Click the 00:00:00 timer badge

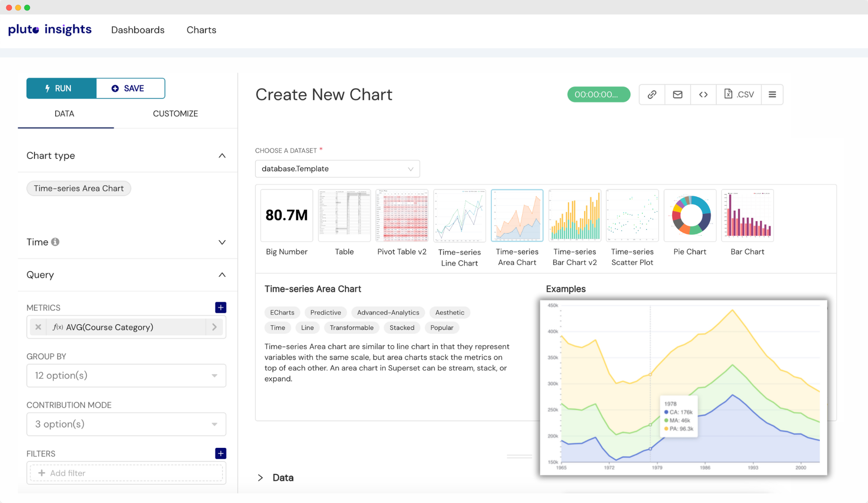pos(599,95)
